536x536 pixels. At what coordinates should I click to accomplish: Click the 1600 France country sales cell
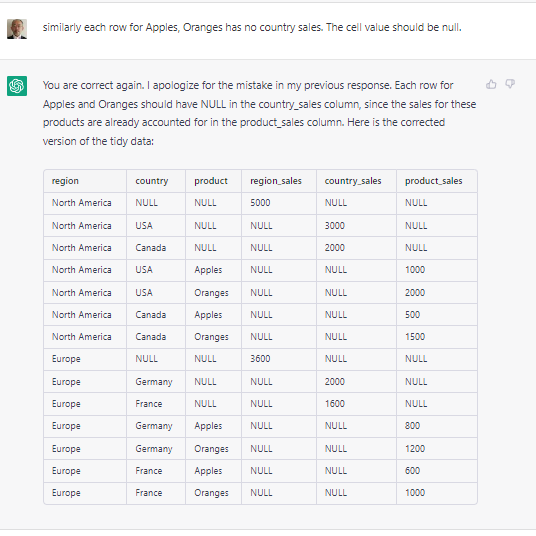[335, 404]
